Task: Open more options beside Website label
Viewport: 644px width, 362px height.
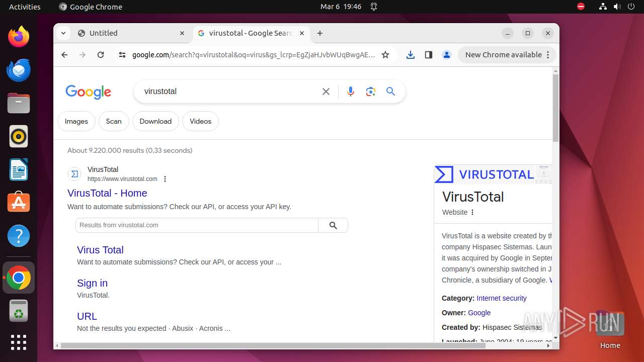Action: 472,212
